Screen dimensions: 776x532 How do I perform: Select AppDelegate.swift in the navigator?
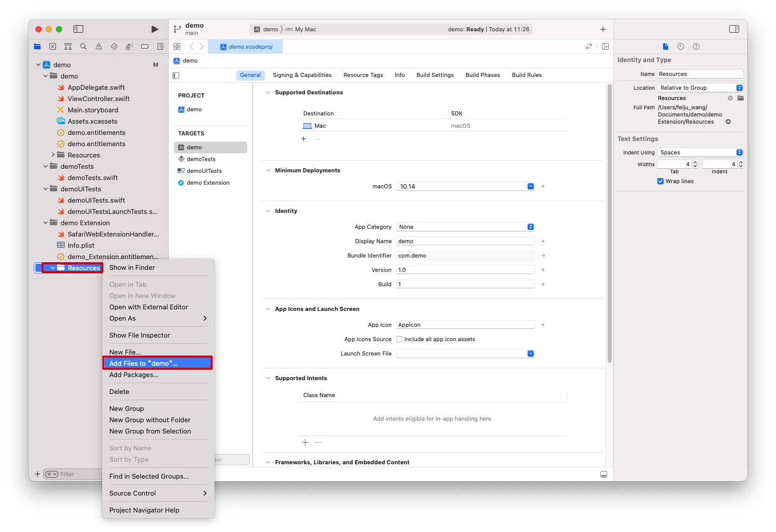(96, 87)
